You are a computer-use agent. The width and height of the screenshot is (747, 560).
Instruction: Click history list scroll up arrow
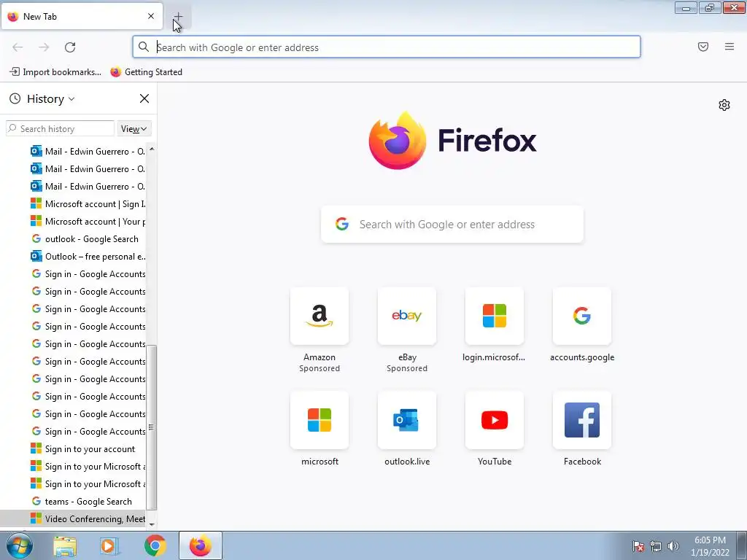(x=152, y=149)
